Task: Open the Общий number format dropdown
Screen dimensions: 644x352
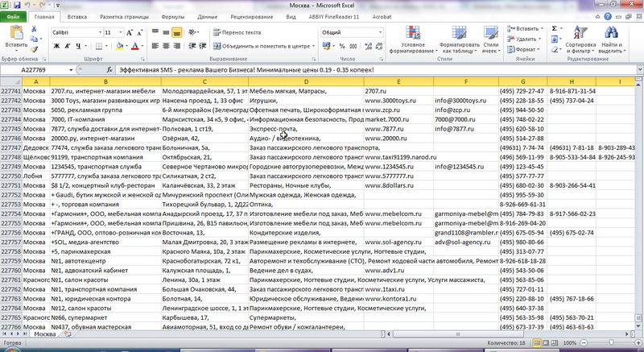Action: pos(380,32)
